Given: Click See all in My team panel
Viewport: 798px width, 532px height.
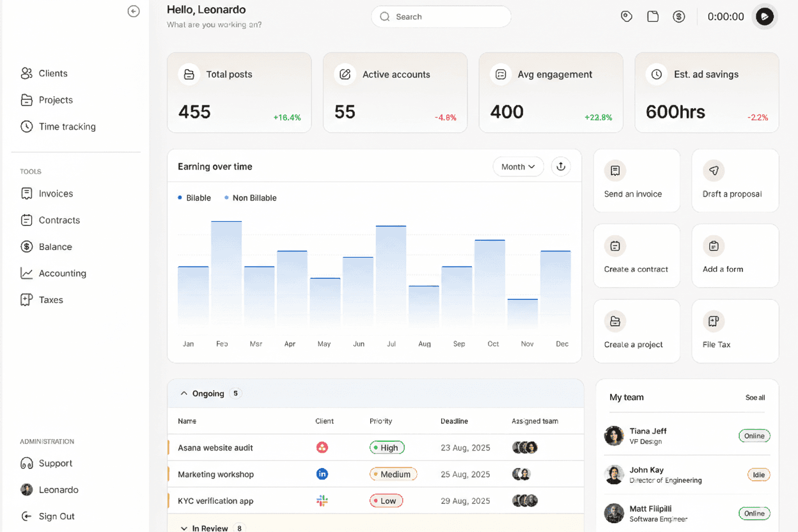Looking at the screenshot, I should 755,397.
